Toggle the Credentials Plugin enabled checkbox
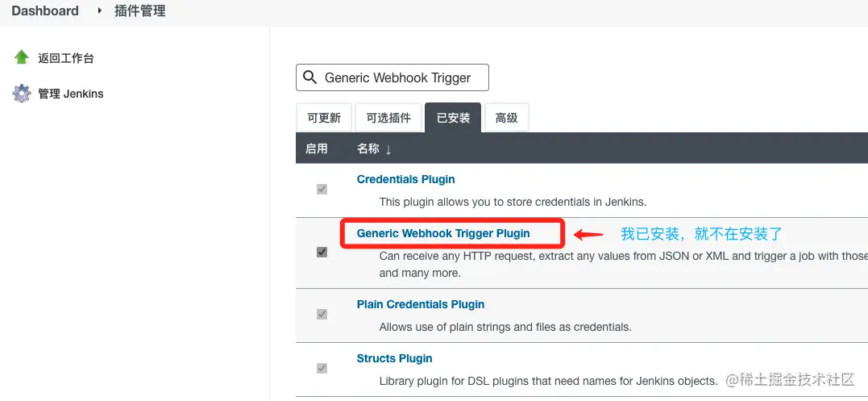 point(322,190)
